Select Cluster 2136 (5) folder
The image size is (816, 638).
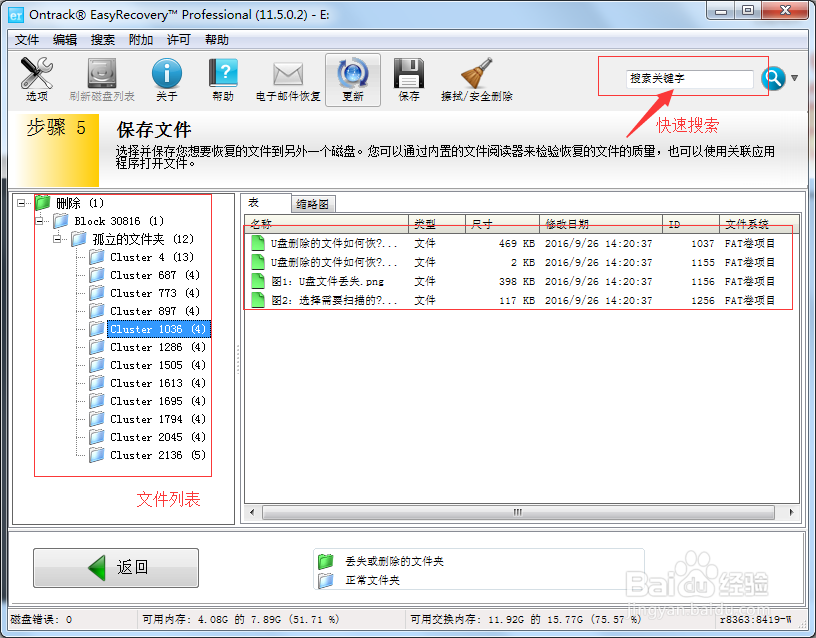147,455
